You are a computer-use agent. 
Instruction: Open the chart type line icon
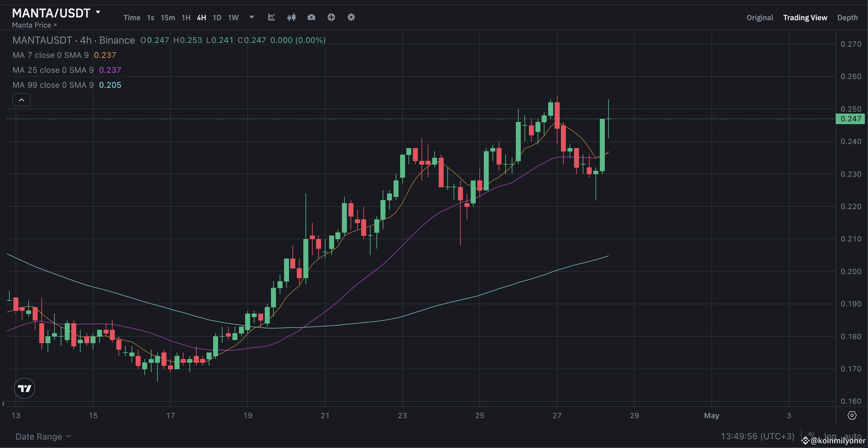(x=272, y=17)
